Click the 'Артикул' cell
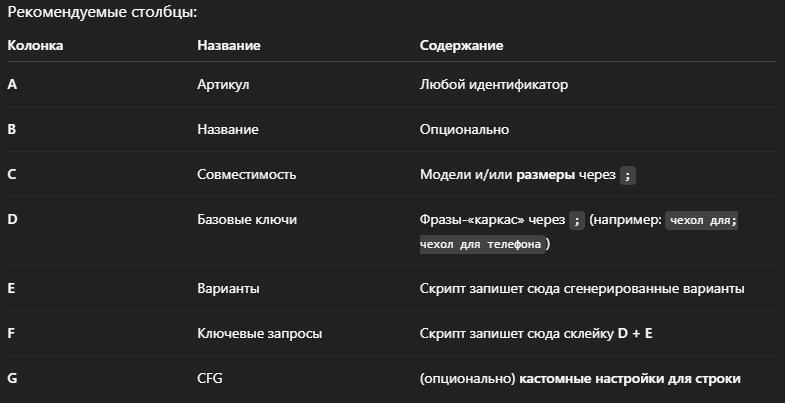The image size is (785, 403). (x=223, y=85)
